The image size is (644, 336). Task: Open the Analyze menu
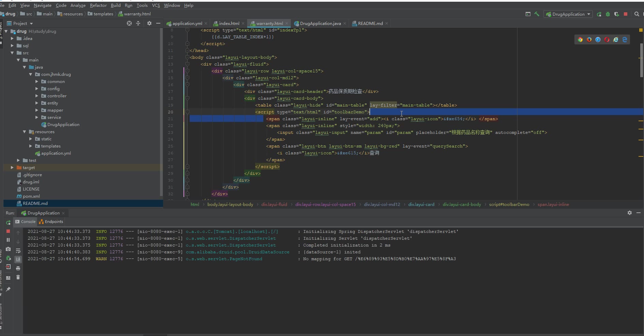tap(78, 5)
